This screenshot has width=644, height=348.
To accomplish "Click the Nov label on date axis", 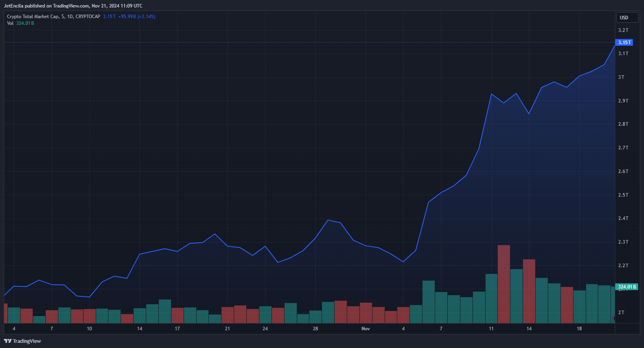I will (366, 329).
